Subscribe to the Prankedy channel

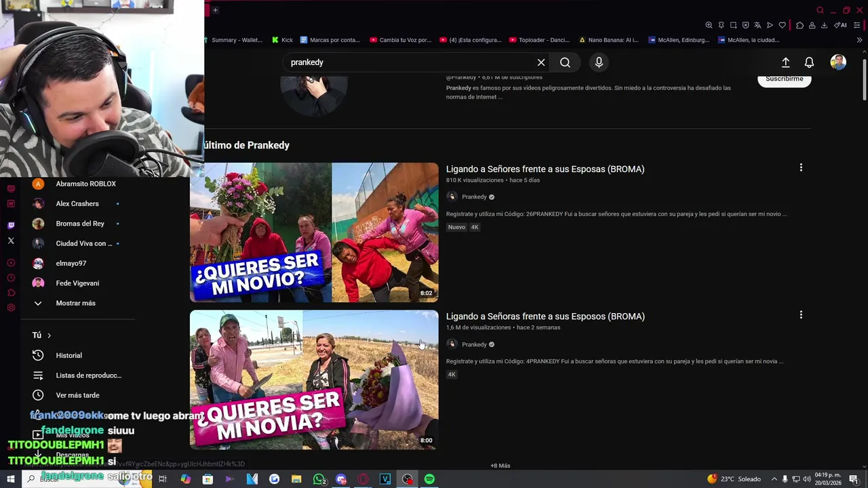click(x=784, y=79)
